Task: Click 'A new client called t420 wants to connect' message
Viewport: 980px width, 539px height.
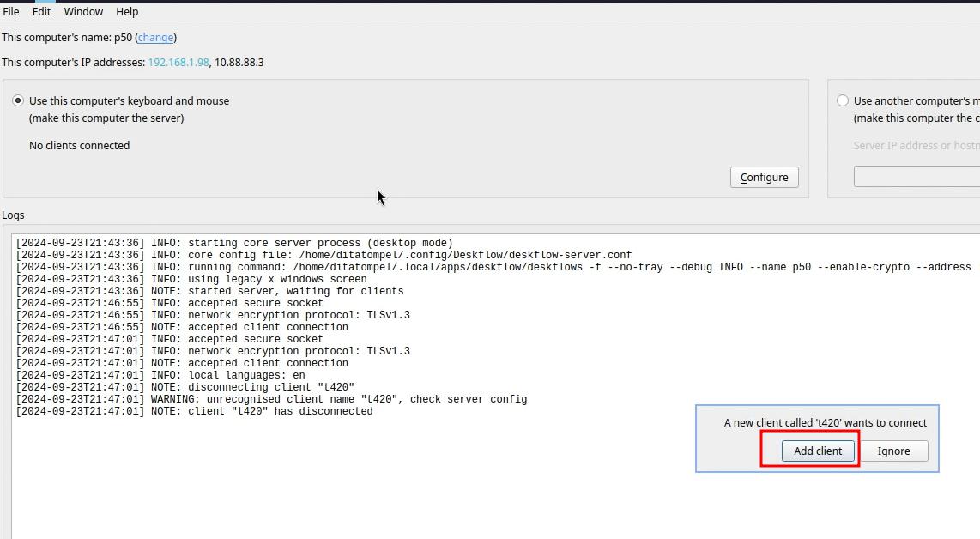Action: (x=825, y=422)
